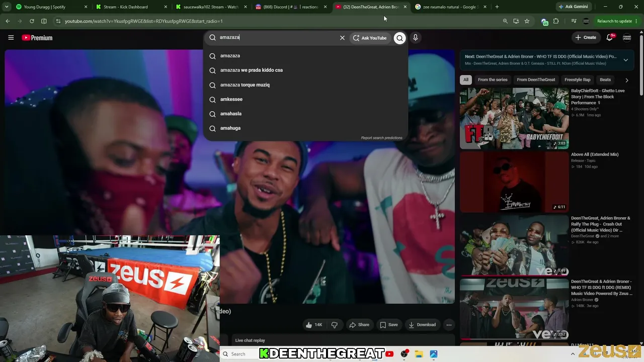Save the video to a playlist
Image resolution: width=644 pixels, height=362 pixels.
389,325
